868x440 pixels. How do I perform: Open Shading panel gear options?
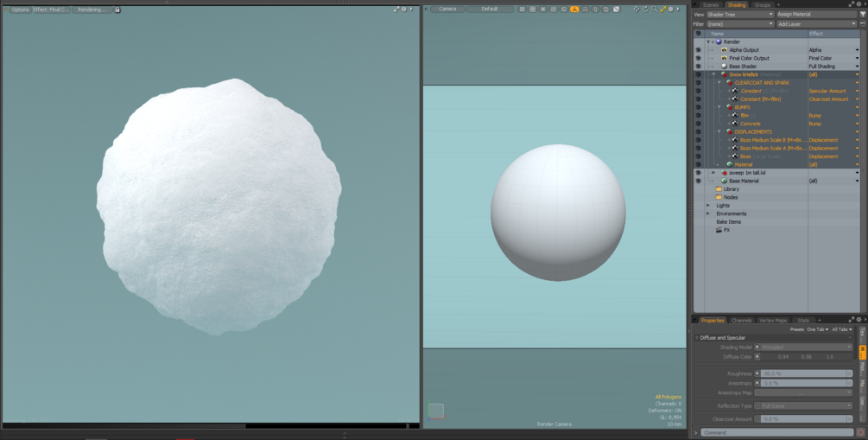pyautogui.click(x=858, y=4)
